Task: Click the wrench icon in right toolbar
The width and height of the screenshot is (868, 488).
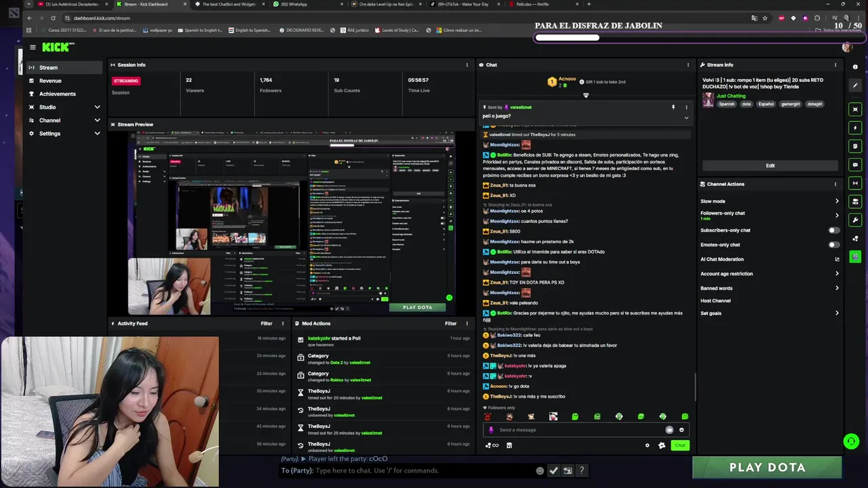Action: 855,220
